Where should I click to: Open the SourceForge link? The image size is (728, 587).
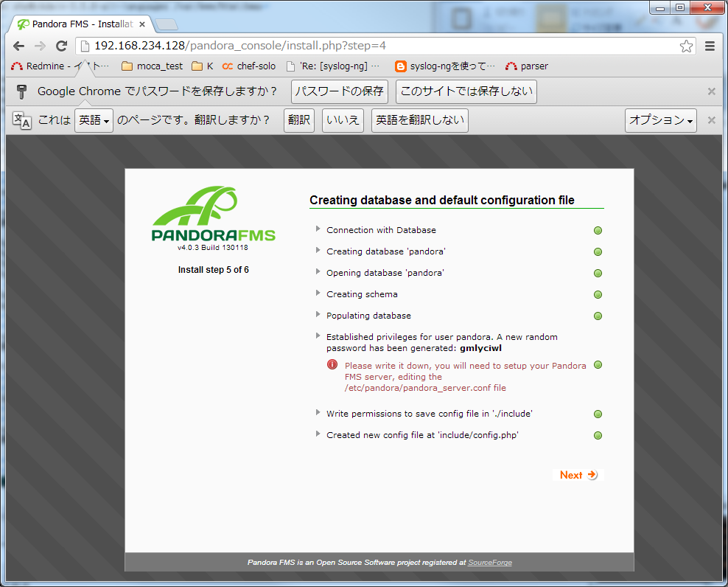490,563
